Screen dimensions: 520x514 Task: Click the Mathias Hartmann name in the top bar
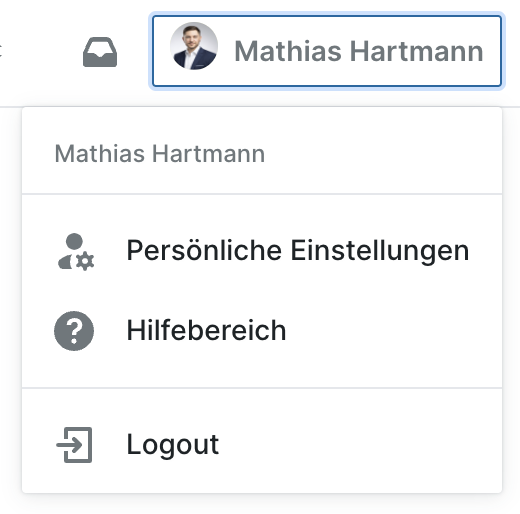pos(359,51)
